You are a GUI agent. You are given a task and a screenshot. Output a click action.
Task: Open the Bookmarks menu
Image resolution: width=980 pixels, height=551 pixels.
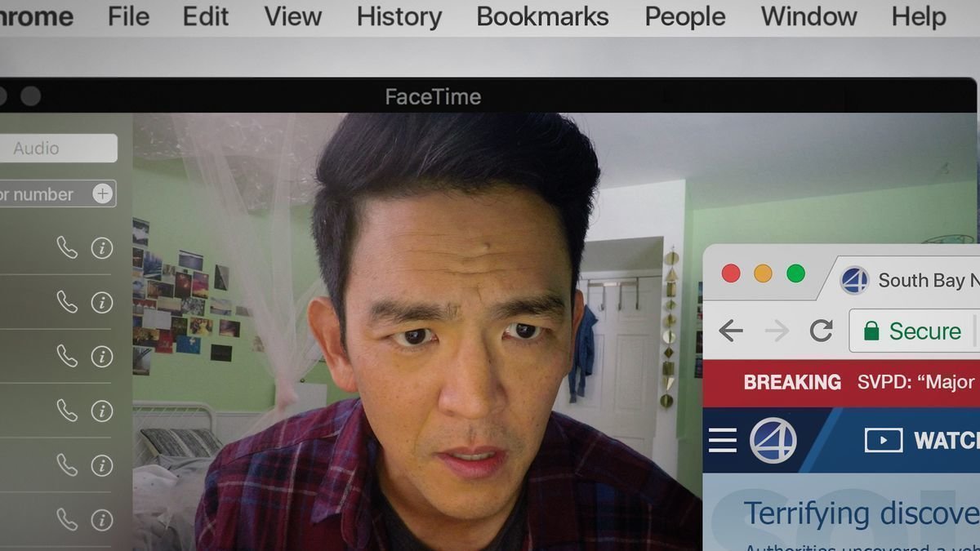[x=542, y=16]
